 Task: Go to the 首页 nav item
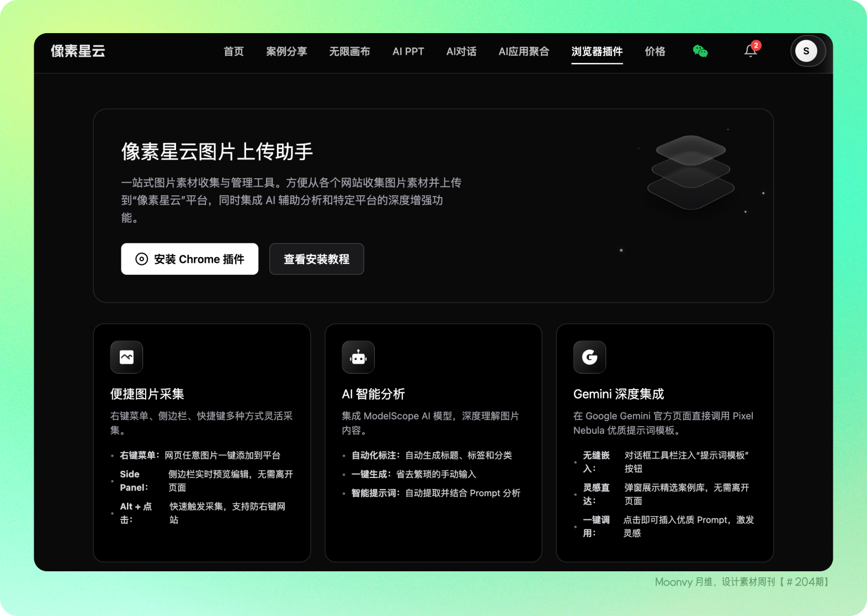233,51
